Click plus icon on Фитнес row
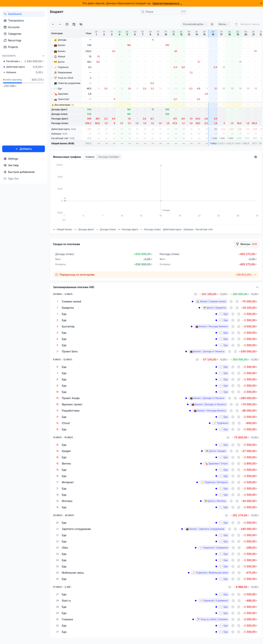 point(233,464)
